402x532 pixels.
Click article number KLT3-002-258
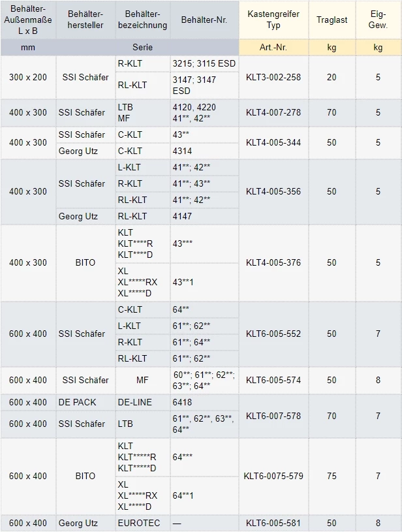pyautogui.click(x=273, y=77)
